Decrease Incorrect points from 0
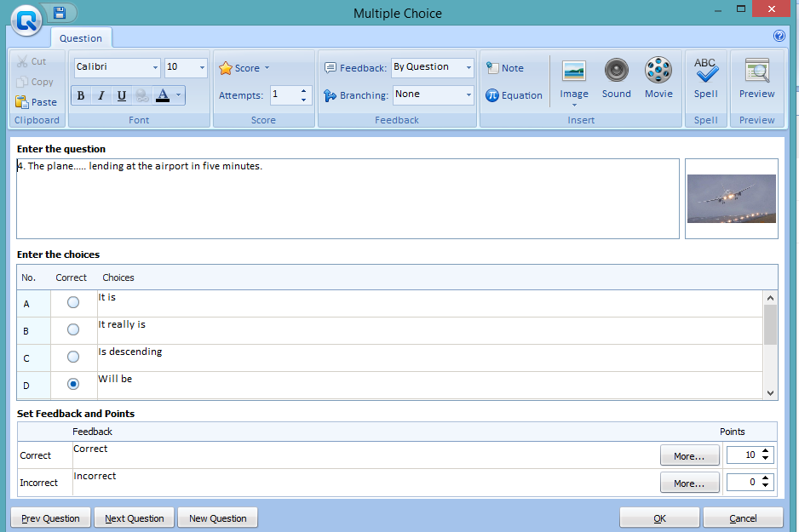This screenshot has width=799, height=532. point(766,486)
